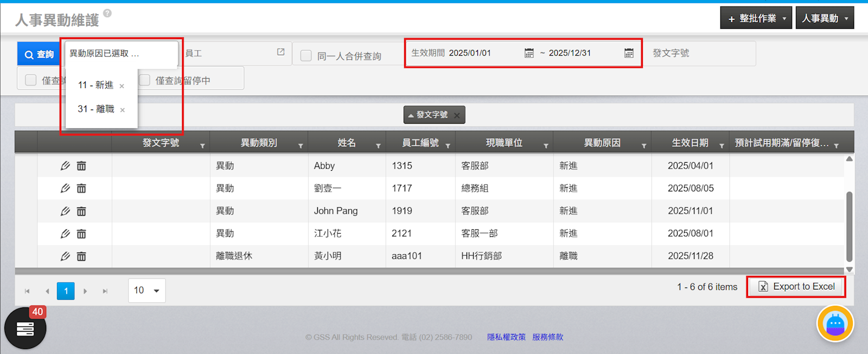Change the page size dropdown from 10
This screenshot has height=354, width=868.
pos(147,291)
